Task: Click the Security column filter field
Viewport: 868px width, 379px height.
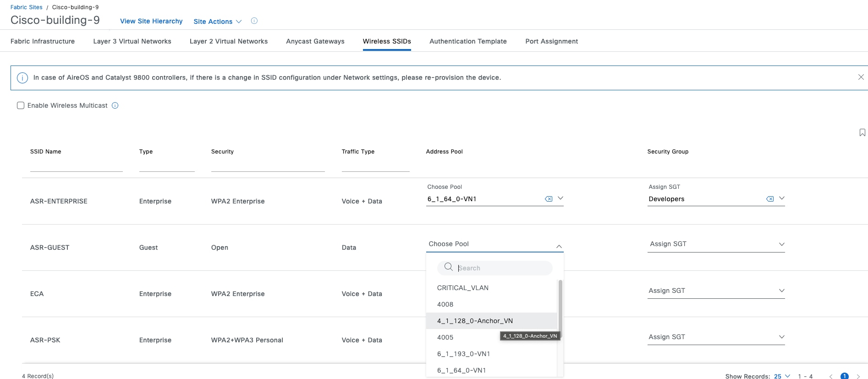Action: click(x=268, y=166)
